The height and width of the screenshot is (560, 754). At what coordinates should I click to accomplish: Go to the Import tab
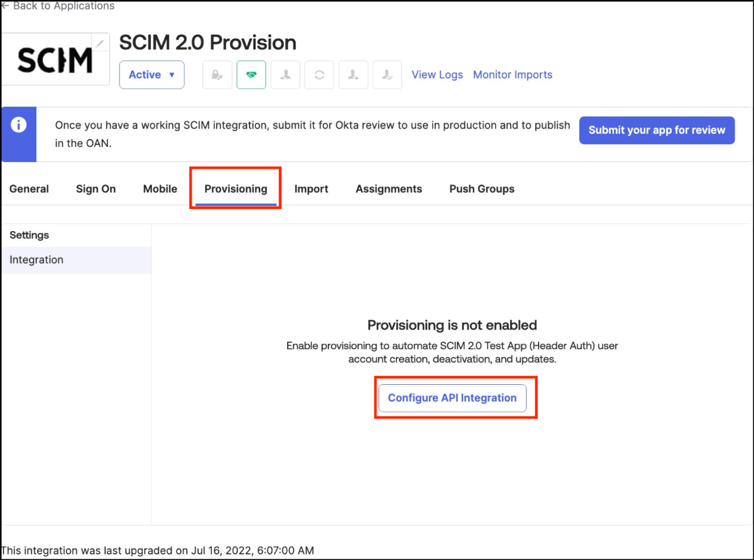tap(311, 189)
